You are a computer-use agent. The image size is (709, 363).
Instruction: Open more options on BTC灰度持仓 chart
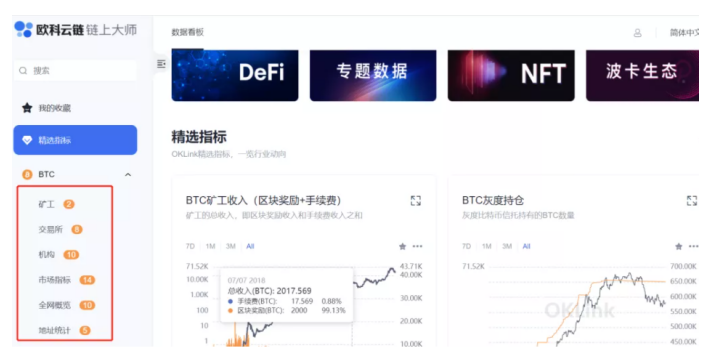point(694,246)
